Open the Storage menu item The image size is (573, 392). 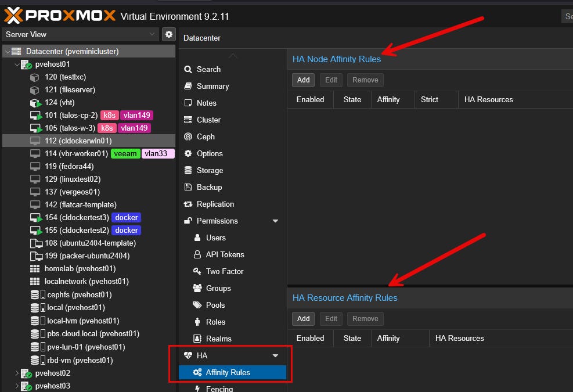(x=232, y=170)
